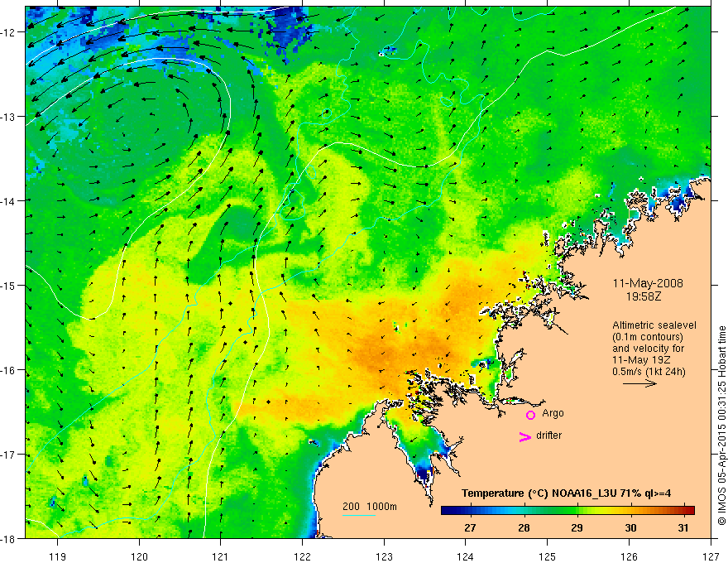The height and width of the screenshot is (563, 728).
Task: Click the Temperature NOAA16_L3U title text
Action: tap(567, 493)
